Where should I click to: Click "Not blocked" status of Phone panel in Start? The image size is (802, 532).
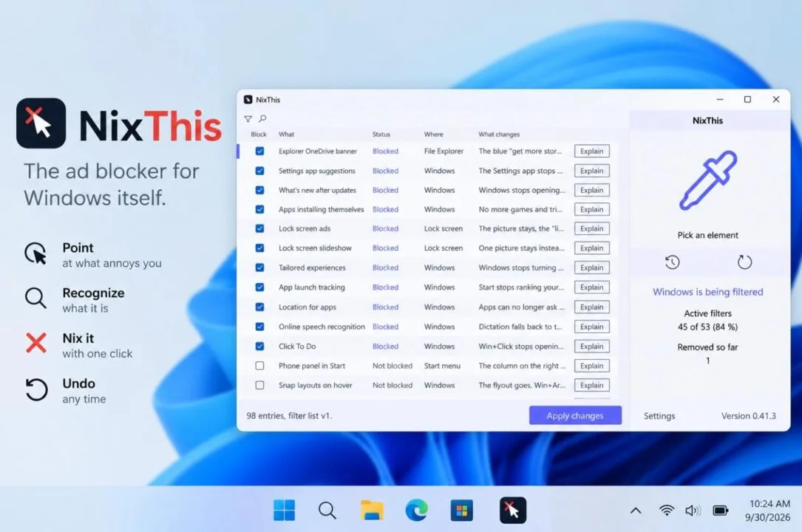pyautogui.click(x=392, y=366)
